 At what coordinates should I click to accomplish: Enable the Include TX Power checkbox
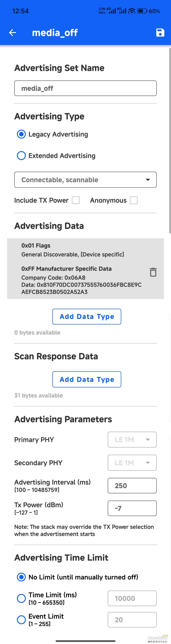pos(76,200)
